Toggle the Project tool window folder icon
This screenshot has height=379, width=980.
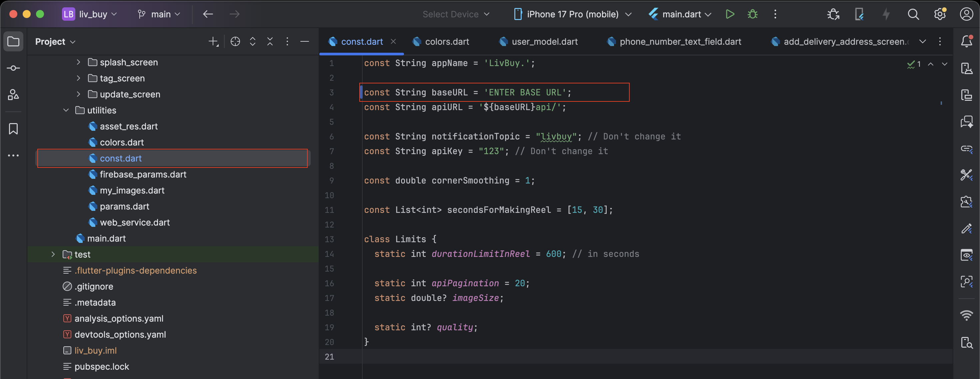[13, 41]
